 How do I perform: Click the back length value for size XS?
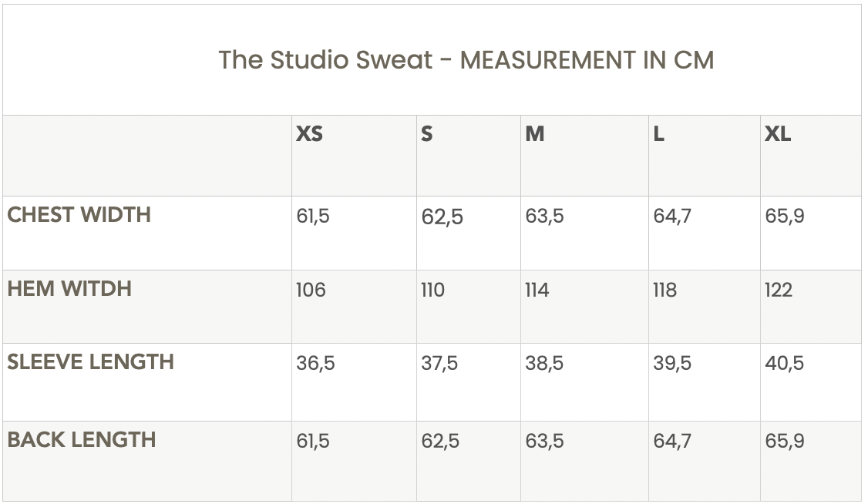click(313, 442)
